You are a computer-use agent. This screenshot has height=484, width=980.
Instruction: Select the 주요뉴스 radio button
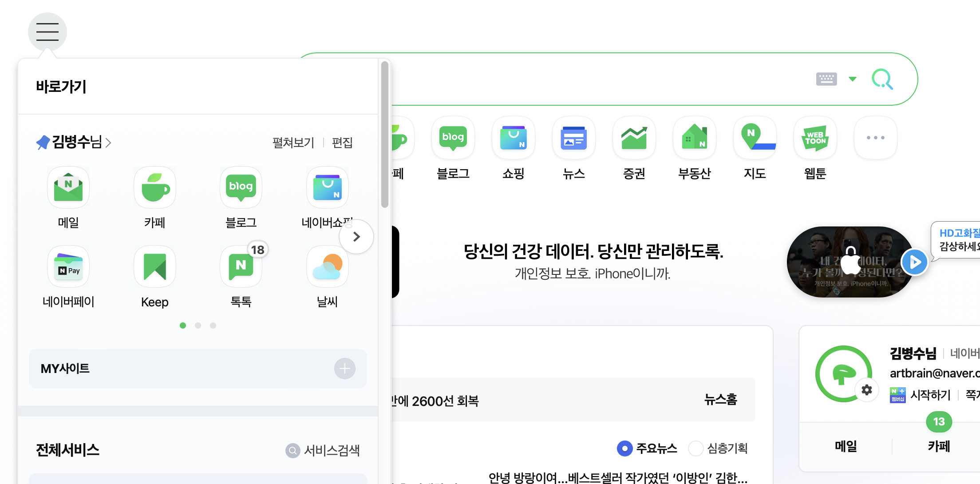(625, 448)
